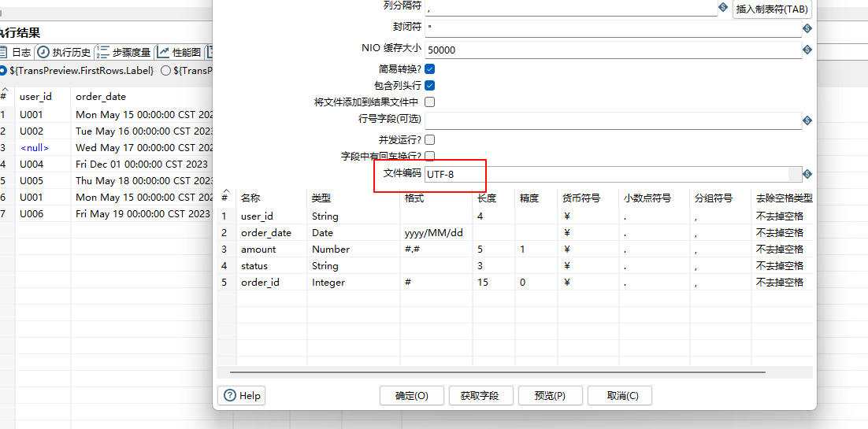This screenshot has height=429, width=868.
Task: Select the TransPreview.FirstRows.Label radio button
Action: 3,71
